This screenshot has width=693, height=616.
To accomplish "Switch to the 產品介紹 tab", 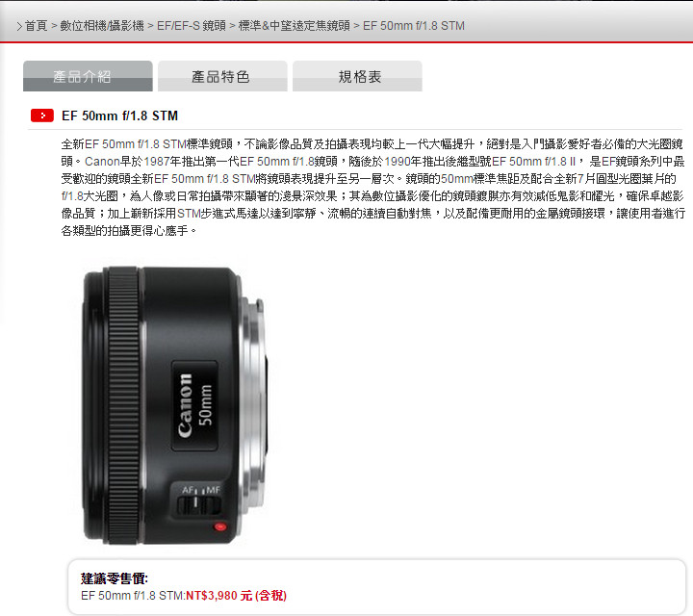I will 88,76.
